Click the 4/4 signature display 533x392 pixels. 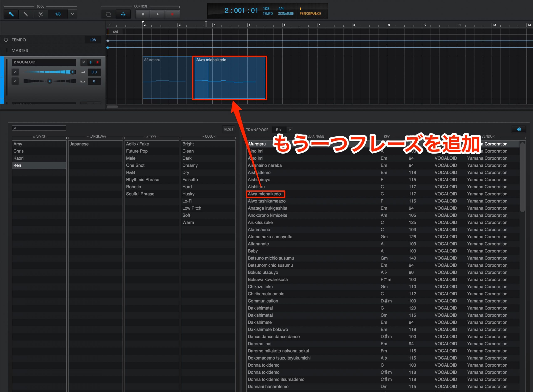click(281, 9)
